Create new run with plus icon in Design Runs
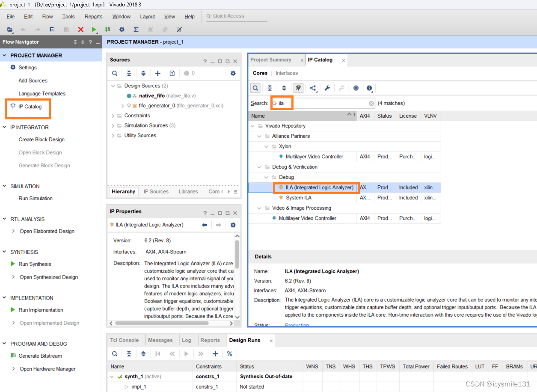Viewport: 537px width, 392px height. tap(215, 353)
